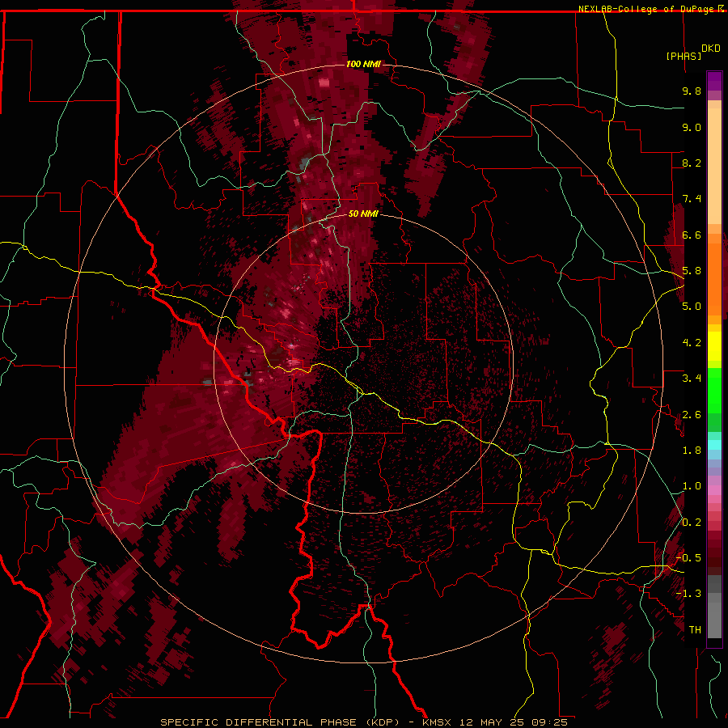Click the DKD label above the color scale

(x=711, y=49)
